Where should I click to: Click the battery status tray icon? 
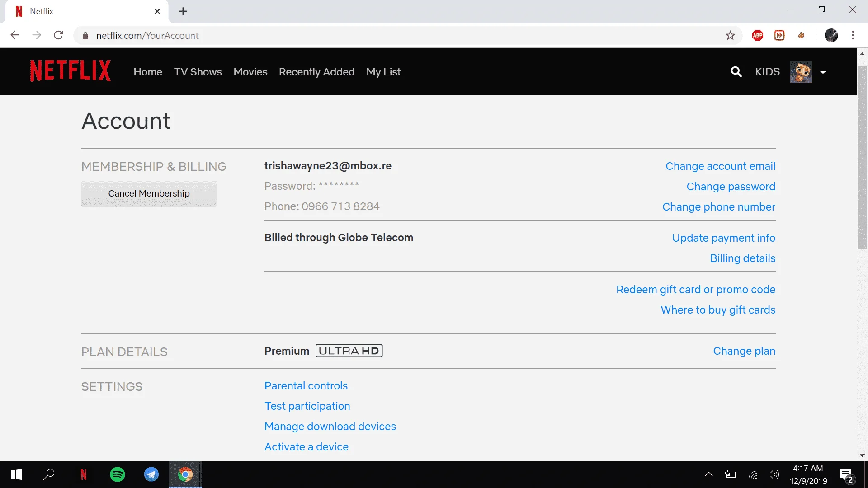click(730, 474)
